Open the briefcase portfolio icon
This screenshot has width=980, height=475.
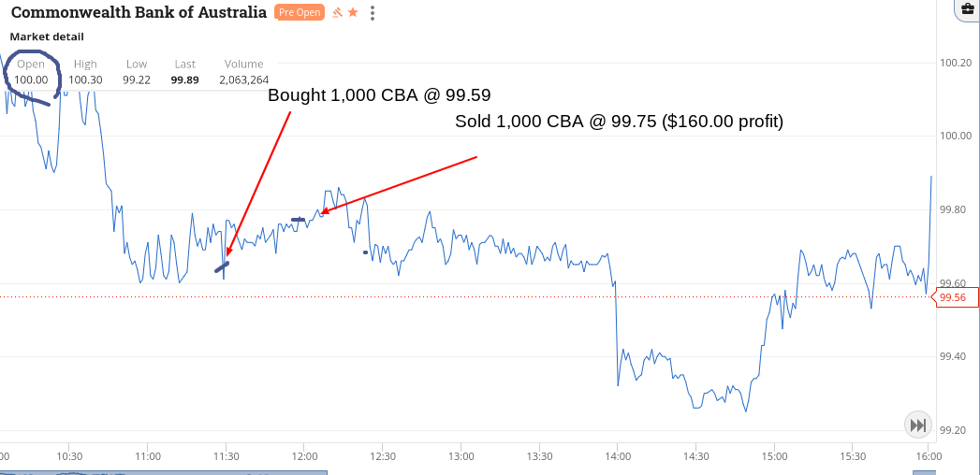tap(966, 8)
